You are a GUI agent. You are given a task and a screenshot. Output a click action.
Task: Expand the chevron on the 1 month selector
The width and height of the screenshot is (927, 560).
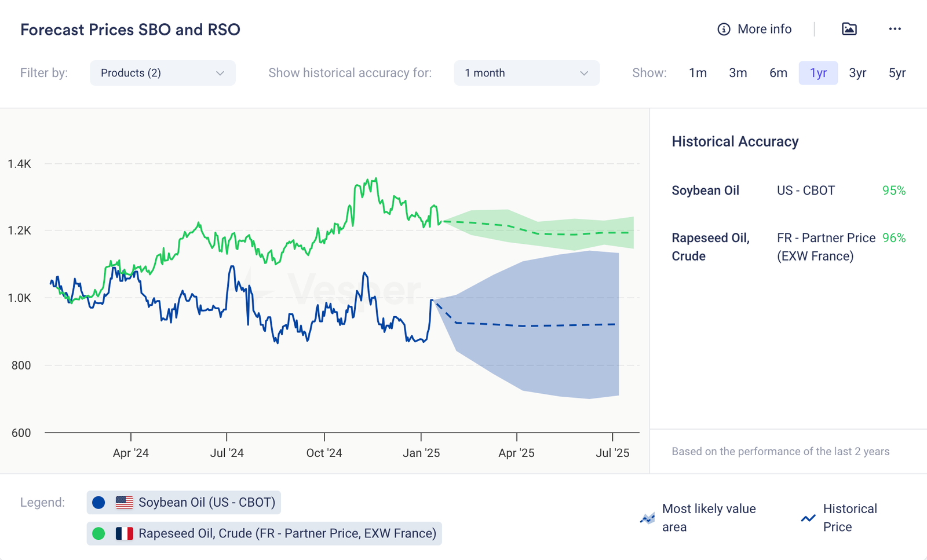584,73
